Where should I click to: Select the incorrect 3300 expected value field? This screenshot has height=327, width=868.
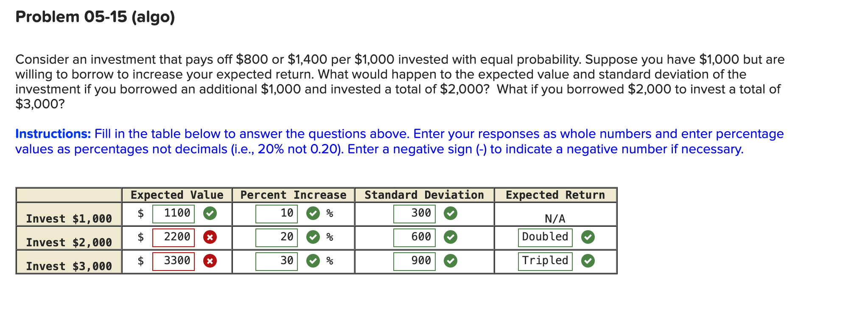(173, 261)
